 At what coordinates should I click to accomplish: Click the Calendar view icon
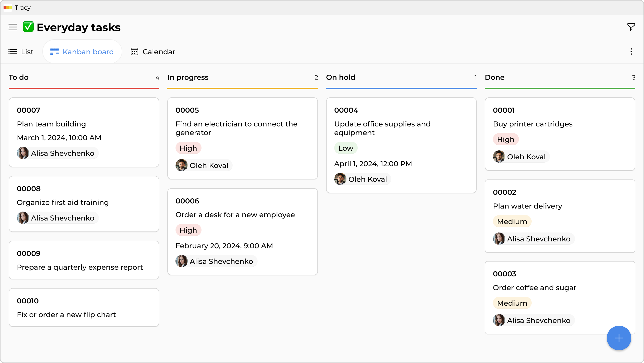pos(135,51)
